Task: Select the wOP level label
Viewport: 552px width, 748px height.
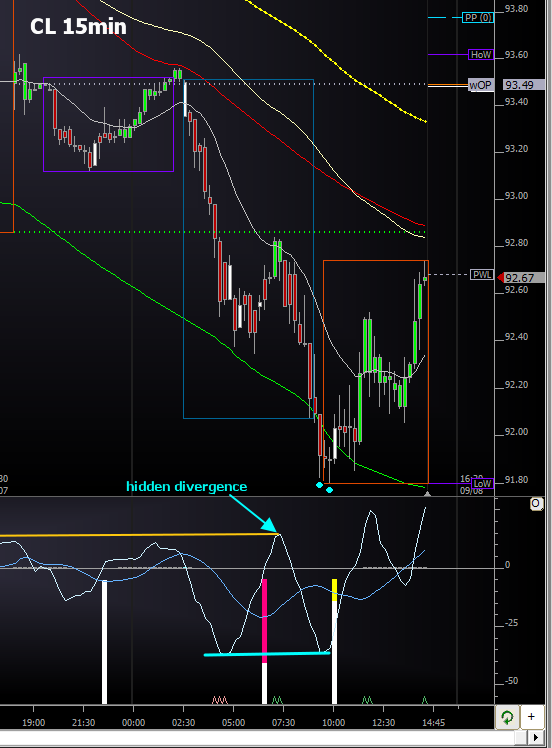Action: 480,85
